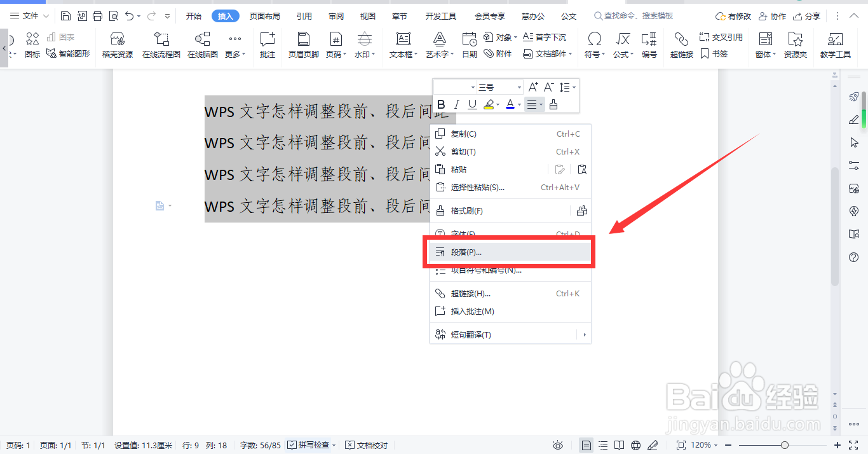
Task: Click the Undo arrow icon
Action: point(130,16)
